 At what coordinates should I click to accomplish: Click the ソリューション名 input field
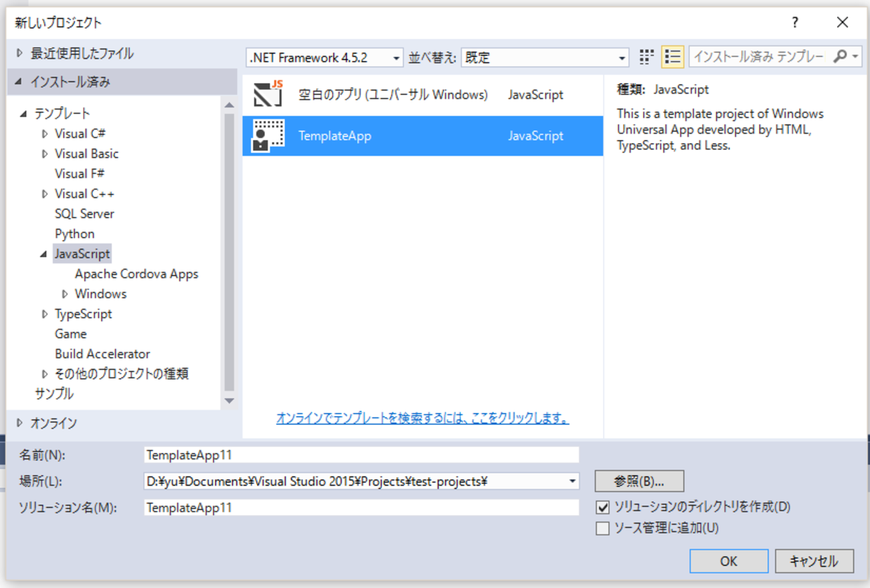pyautogui.click(x=361, y=508)
